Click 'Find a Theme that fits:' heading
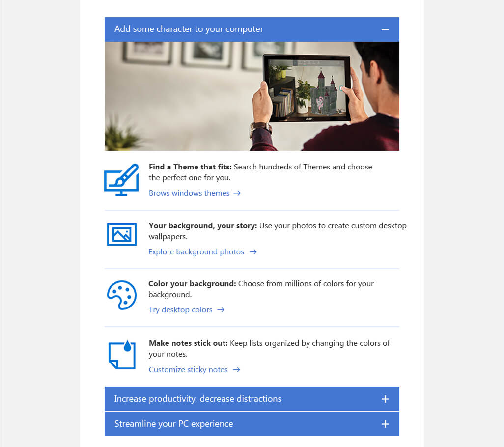 pos(190,167)
